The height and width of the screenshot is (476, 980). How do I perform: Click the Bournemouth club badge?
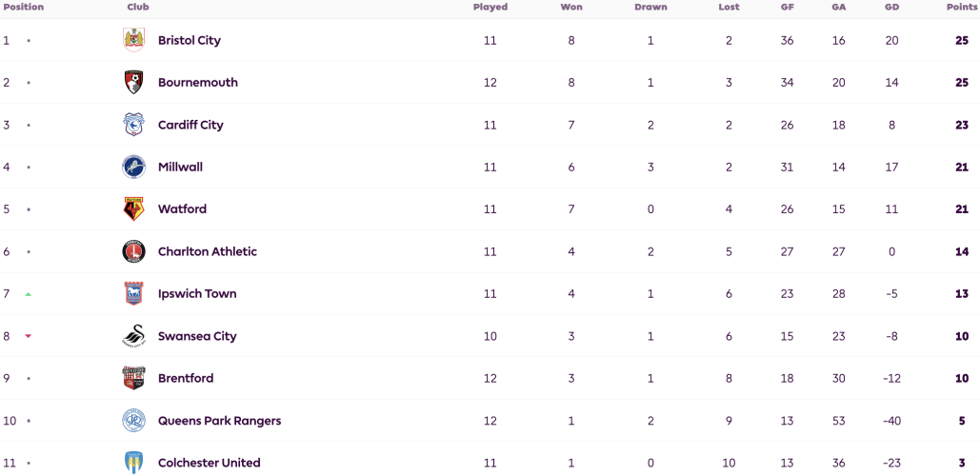(133, 83)
